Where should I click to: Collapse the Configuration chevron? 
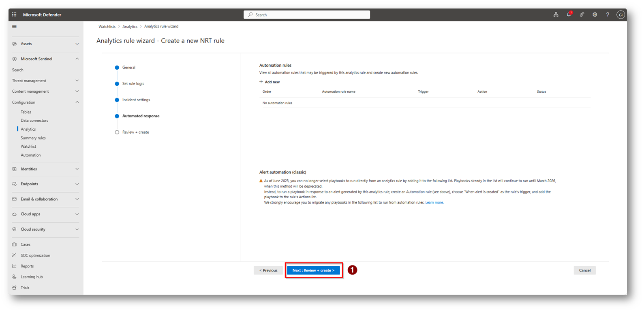click(x=77, y=102)
